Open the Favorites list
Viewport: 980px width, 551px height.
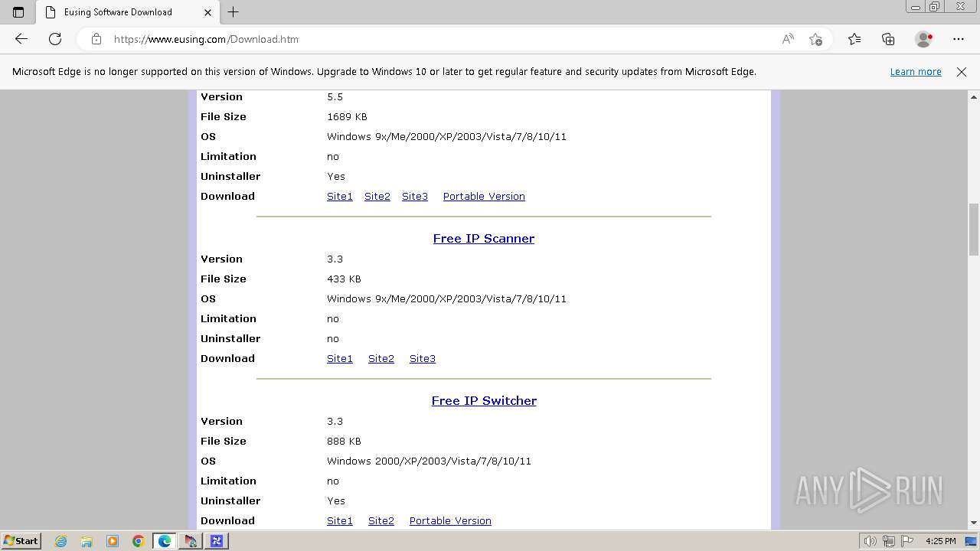[854, 39]
